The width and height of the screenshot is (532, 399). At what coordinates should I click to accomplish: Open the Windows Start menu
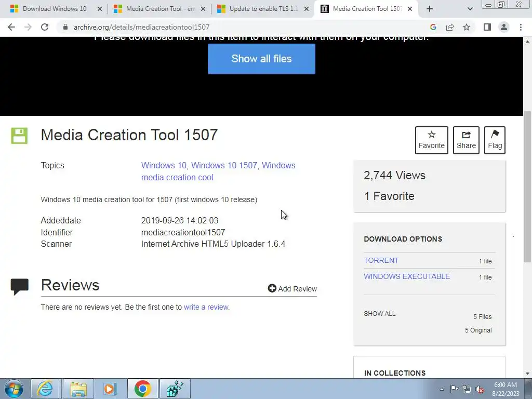14,389
